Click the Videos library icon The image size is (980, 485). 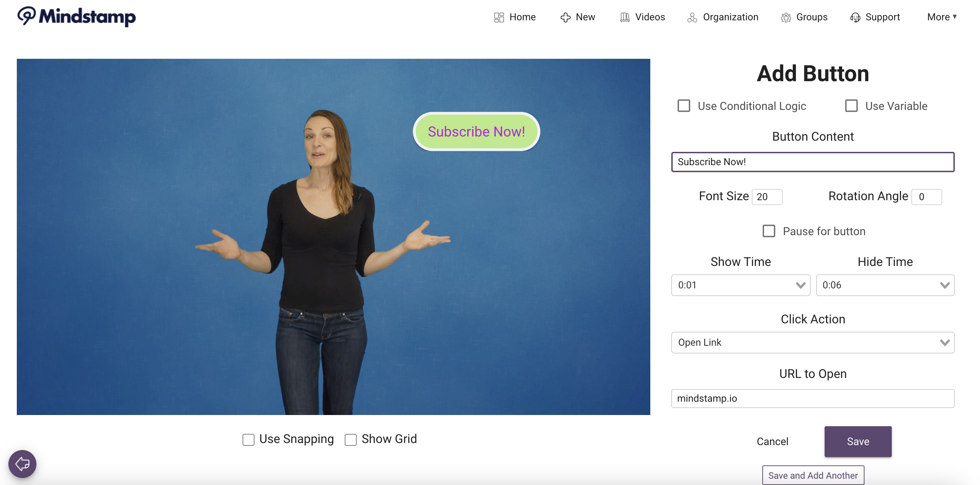tap(625, 17)
